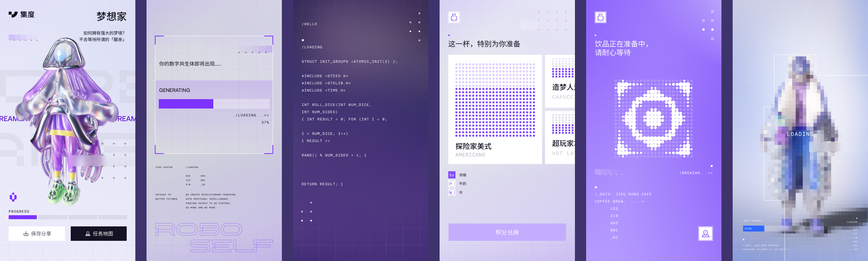Click the #INCLUDE <STDIO.H> line
868x261 pixels.
click(325, 76)
